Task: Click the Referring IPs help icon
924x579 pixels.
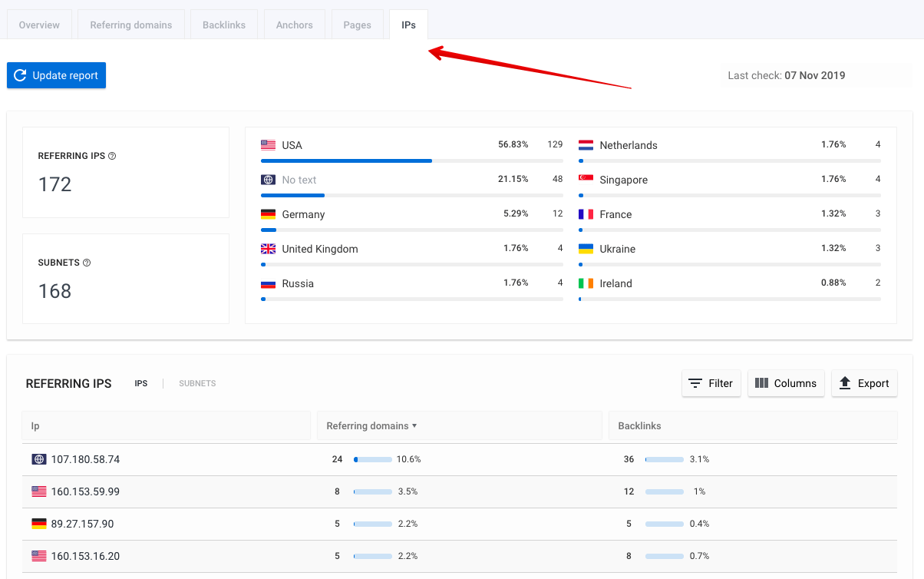Action: 112,156
